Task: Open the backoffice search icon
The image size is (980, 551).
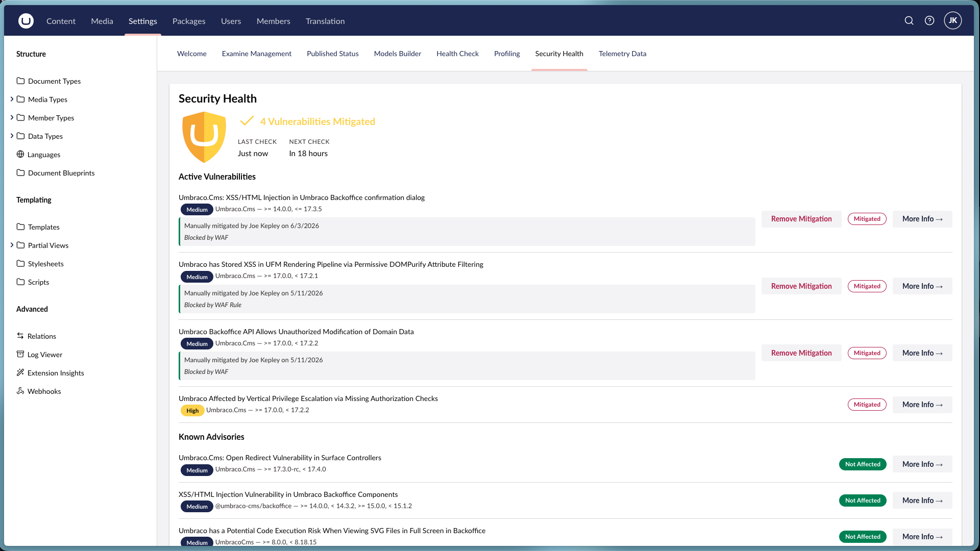Action: (x=909, y=21)
